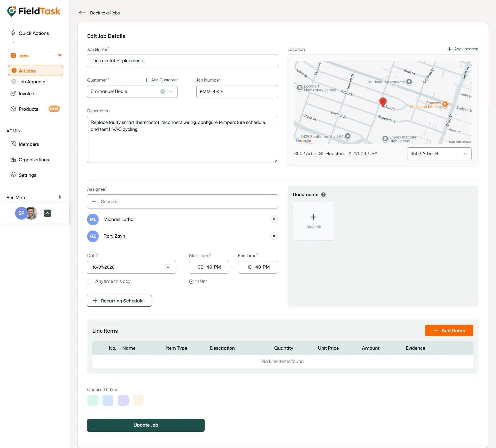The width and height of the screenshot is (496, 448).
Task: Click the Courtyard Apartments map marker
Action: (409, 82)
